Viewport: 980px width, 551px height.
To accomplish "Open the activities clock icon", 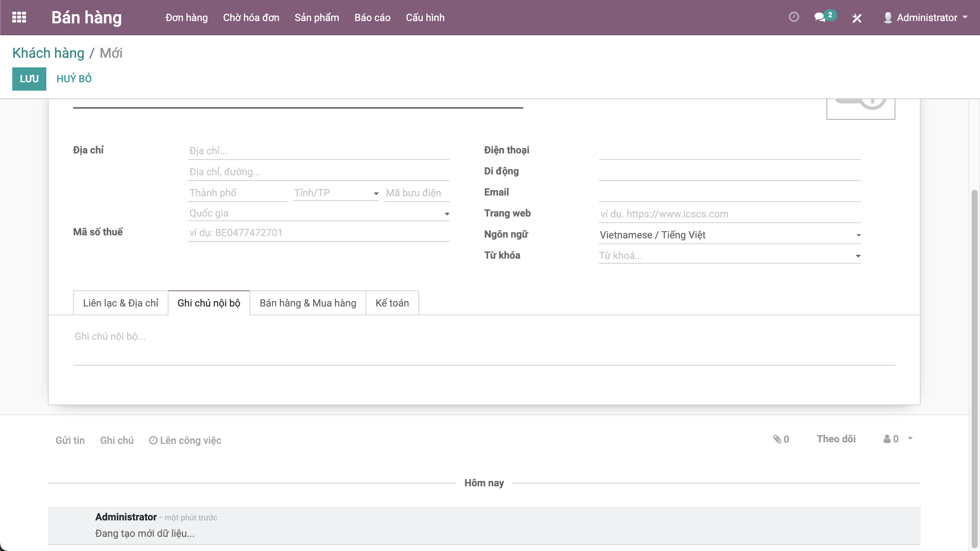I will (x=794, y=17).
